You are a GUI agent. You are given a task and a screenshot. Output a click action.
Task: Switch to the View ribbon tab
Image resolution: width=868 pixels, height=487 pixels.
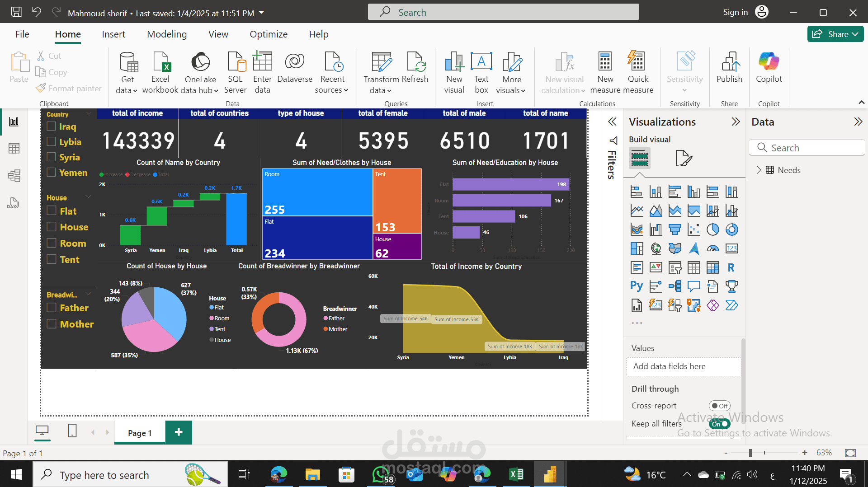click(x=218, y=34)
